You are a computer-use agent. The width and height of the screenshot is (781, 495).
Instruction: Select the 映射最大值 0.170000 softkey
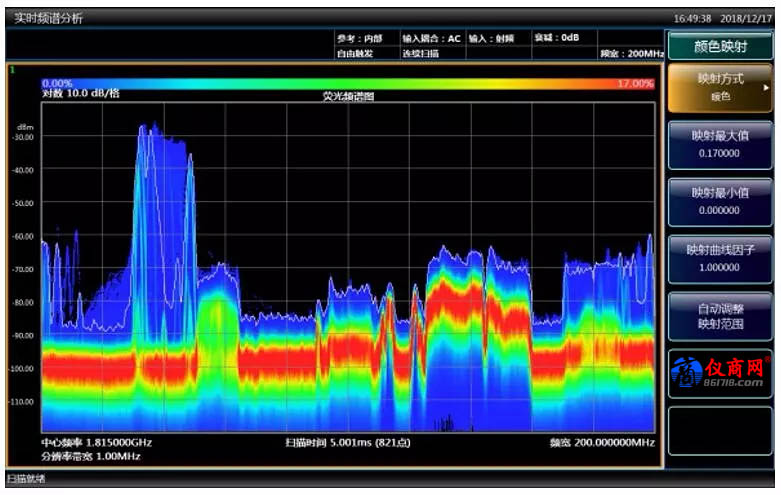(720, 144)
